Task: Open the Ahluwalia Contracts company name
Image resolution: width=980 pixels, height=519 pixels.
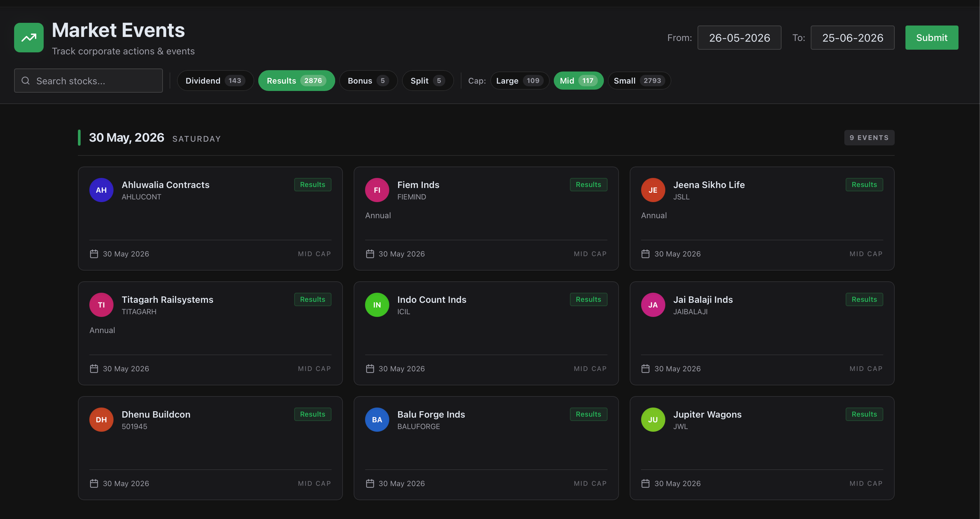Action: pos(166,185)
